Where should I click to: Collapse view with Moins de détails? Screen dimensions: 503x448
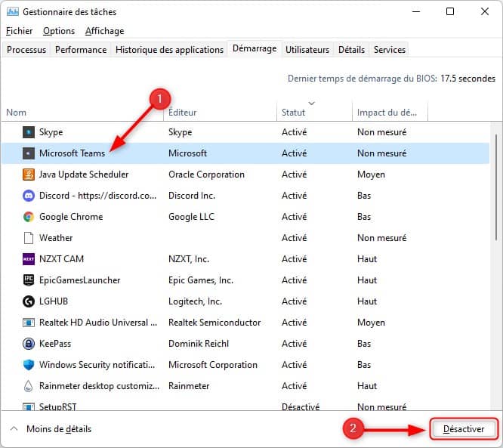(x=51, y=429)
